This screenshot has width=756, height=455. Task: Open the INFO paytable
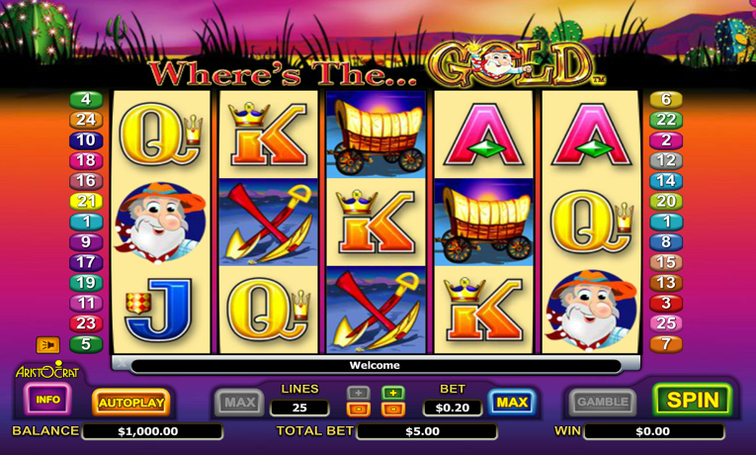pyautogui.click(x=48, y=400)
